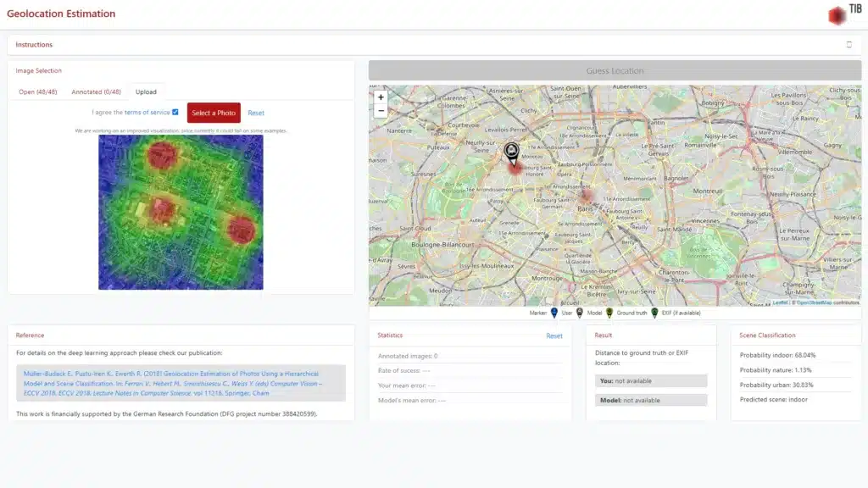Click 'You: not available' result field
Viewport: 868px width, 488px height.
tap(651, 380)
